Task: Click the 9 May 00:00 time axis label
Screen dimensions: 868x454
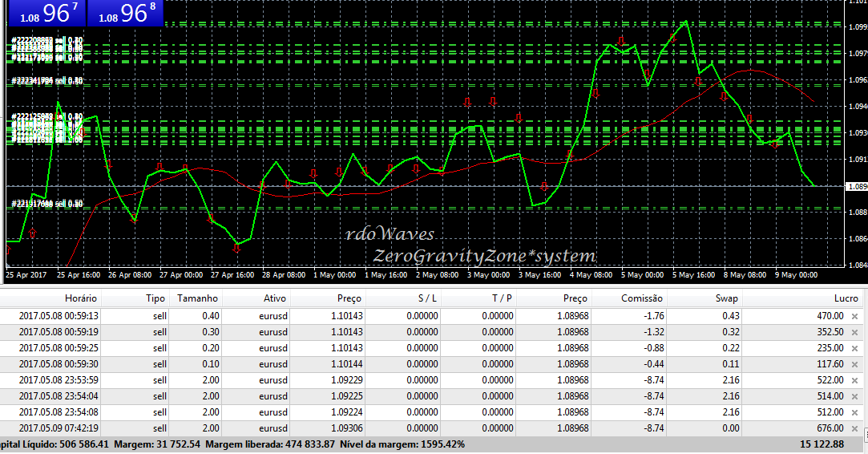Action: [796, 275]
